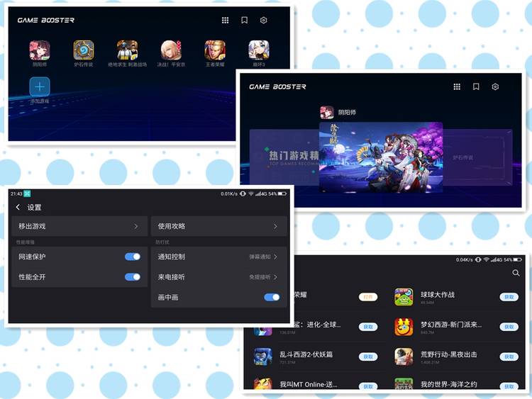The height and width of the screenshot is (399, 532).
Task: Tap Wi-Fi status icon in settings screen
Action: click(x=251, y=194)
